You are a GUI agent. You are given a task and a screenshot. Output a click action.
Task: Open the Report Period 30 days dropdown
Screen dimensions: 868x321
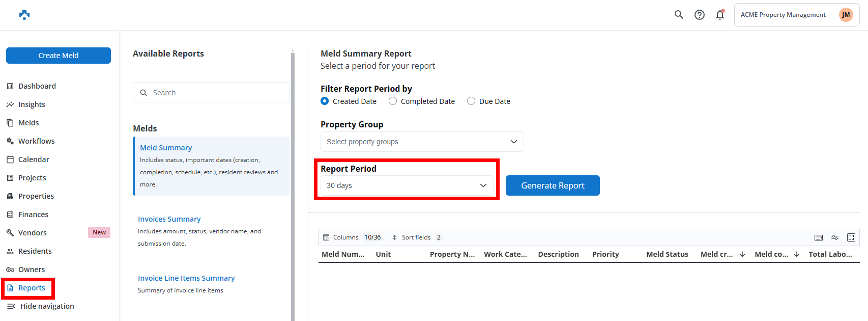[407, 185]
